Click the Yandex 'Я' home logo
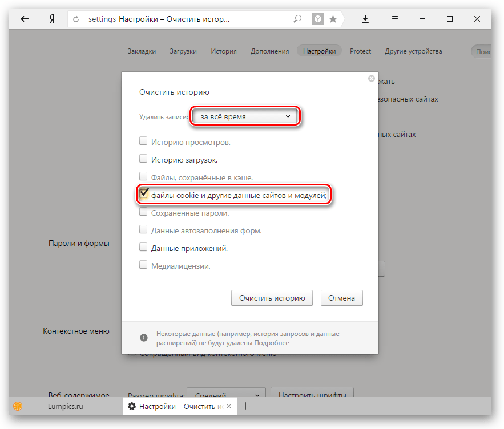 [52, 19]
